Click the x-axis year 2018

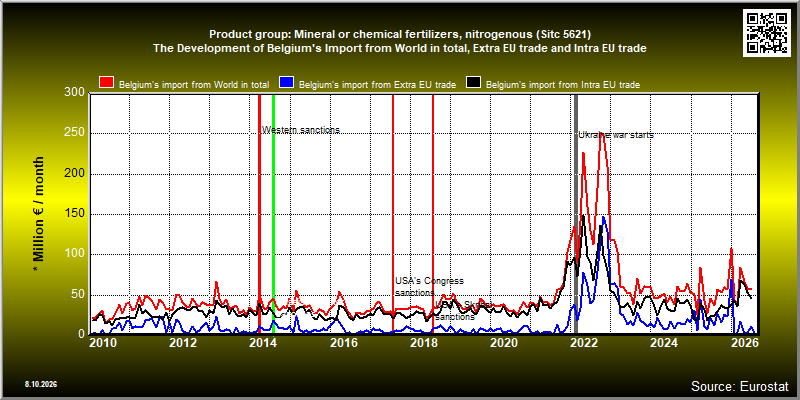(424, 342)
